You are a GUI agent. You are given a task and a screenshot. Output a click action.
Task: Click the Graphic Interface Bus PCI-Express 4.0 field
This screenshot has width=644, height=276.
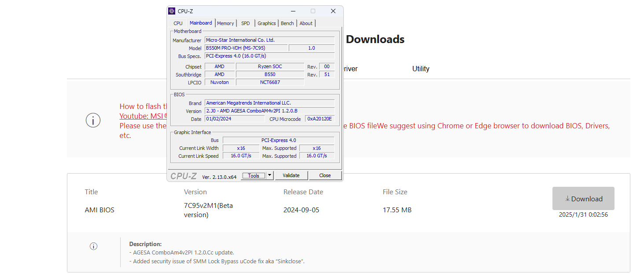click(x=278, y=140)
